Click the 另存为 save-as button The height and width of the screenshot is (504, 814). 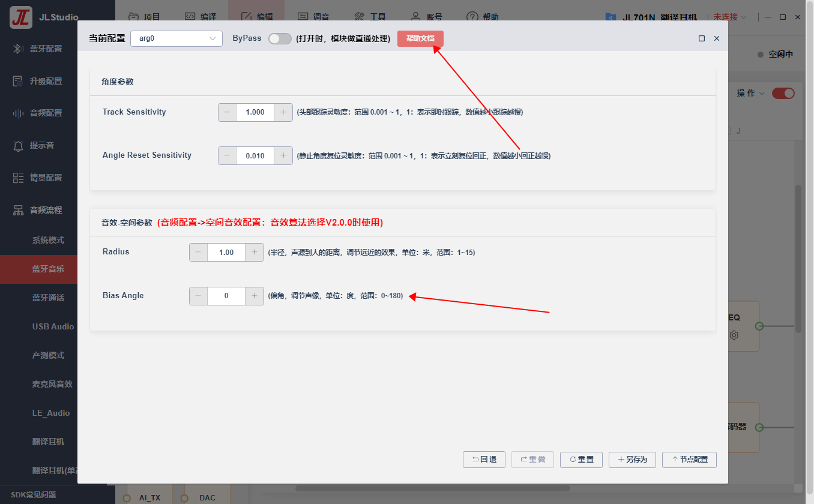(x=632, y=460)
